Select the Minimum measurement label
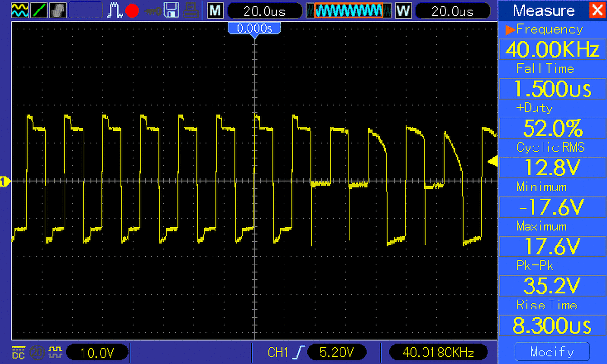Screen dimensions: 607x364 coord(542,187)
